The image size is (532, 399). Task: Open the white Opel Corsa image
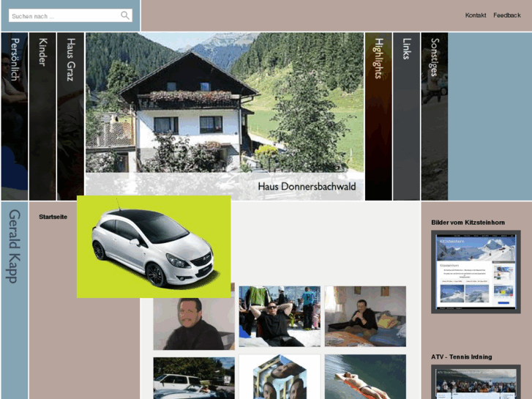tap(154, 247)
